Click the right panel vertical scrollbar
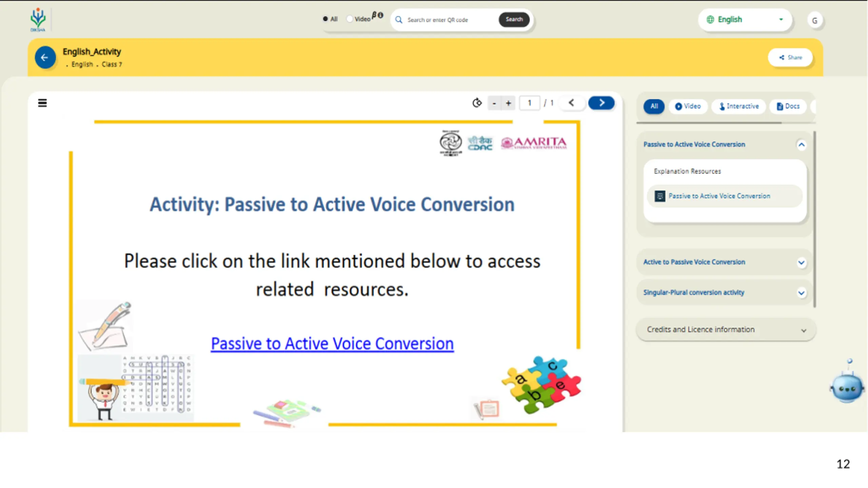The width and height of the screenshot is (868, 488). tap(814, 220)
